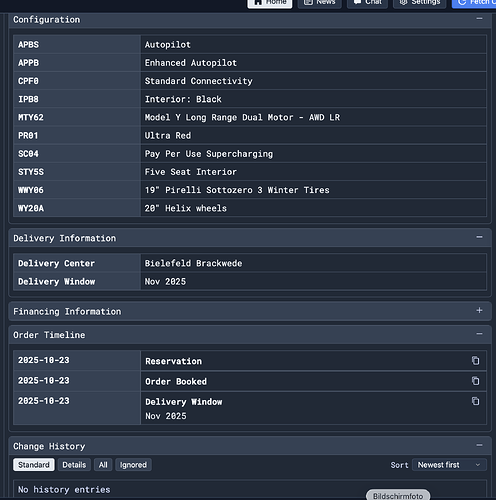
Task: Collapse the Delivery Information section
Action: point(479,237)
